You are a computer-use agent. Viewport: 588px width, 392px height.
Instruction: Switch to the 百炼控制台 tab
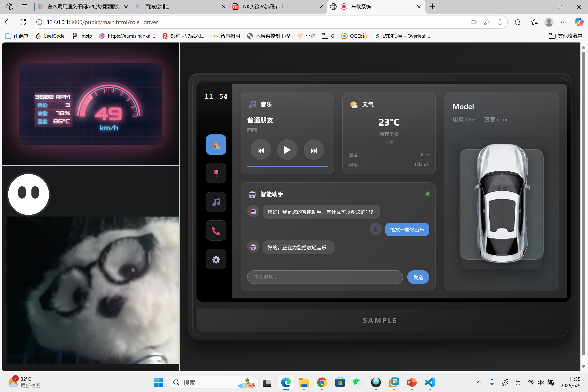pos(180,7)
